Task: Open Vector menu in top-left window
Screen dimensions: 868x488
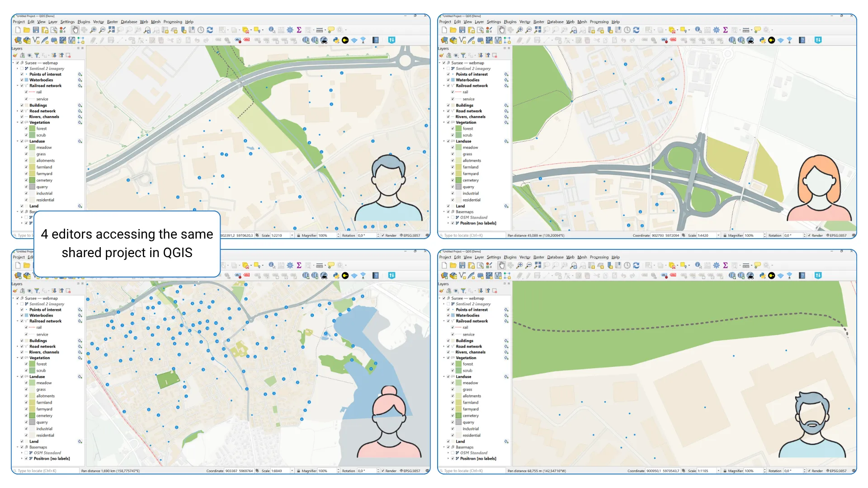Action: pyautogui.click(x=99, y=22)
